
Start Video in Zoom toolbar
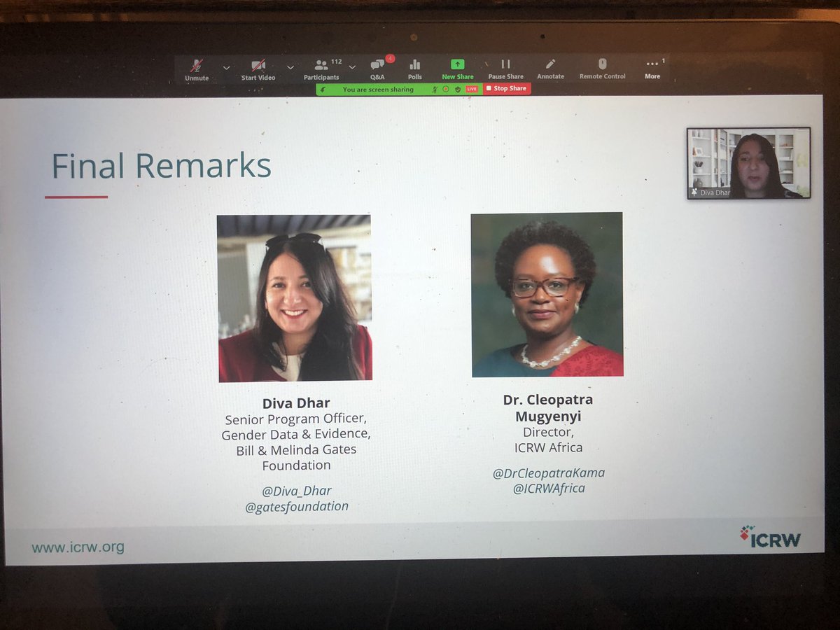point(258,69)
